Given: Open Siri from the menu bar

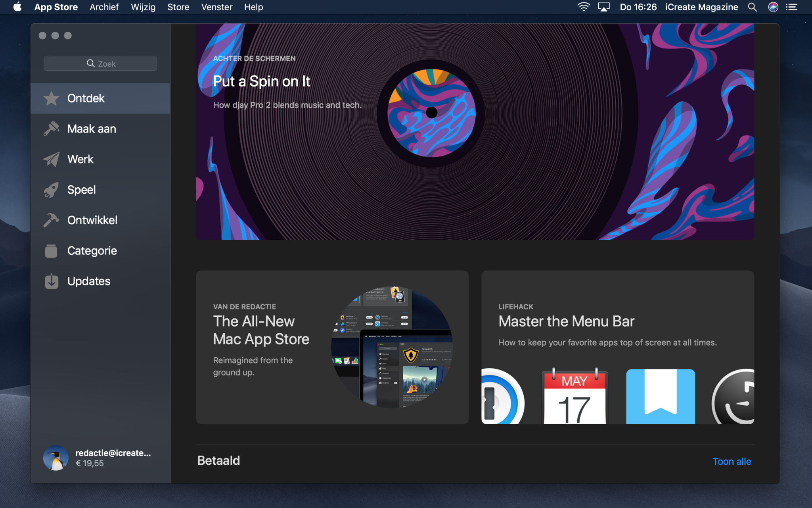Looking at the screenshot, I should pos(773,7).
